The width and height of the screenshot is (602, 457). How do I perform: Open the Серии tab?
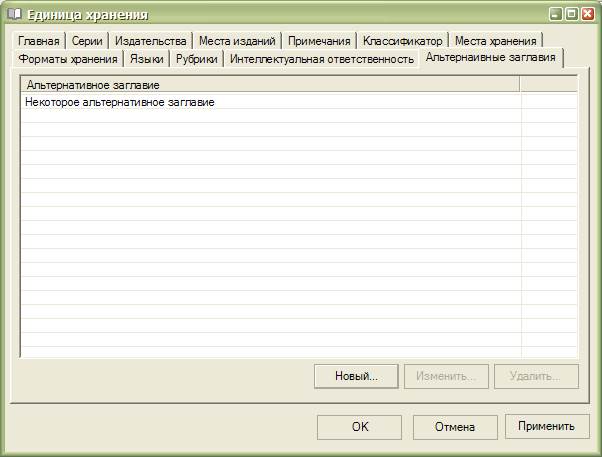point(86,41)
